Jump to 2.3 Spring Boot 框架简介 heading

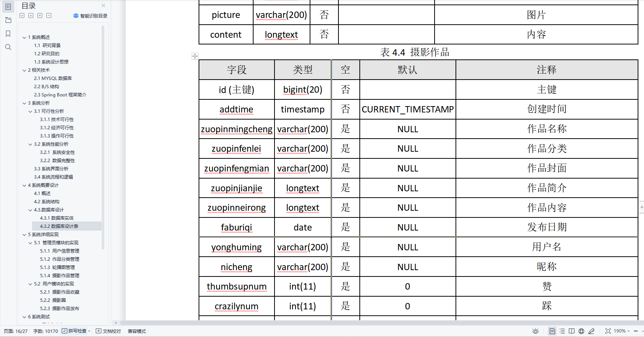coord(60,95)
